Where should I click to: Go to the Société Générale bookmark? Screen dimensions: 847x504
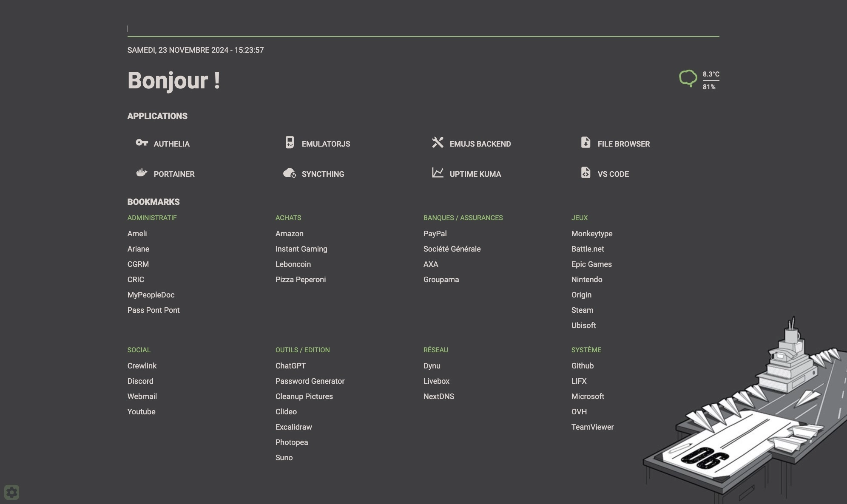(x=452, y=249)
